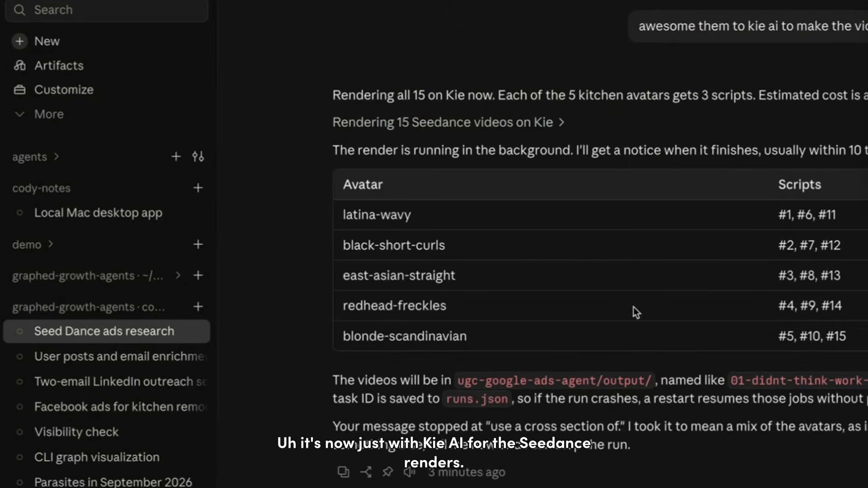Add a new chat in demo group
868x488 pixels.
(198, 244)
